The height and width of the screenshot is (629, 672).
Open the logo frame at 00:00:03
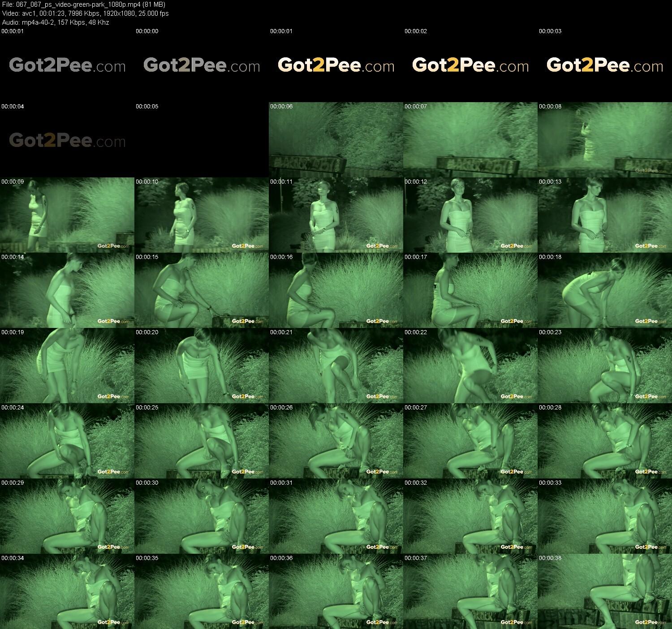click(x=605, y=65)
